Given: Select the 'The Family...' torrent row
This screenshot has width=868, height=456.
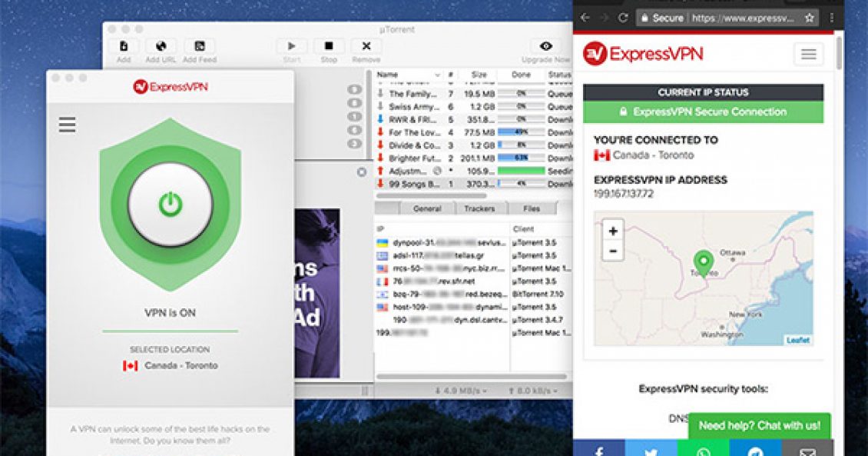Looking at the screenshot, I should [474, 94].
